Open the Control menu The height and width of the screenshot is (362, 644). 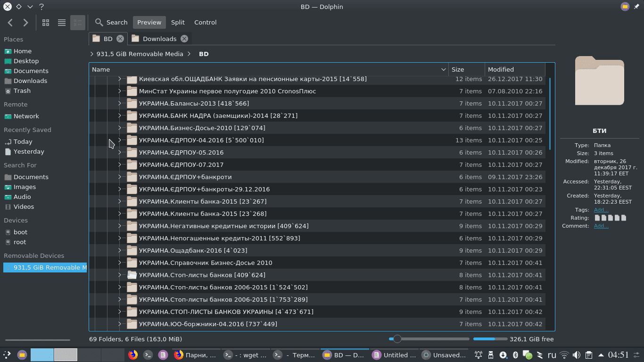[206, 22]
